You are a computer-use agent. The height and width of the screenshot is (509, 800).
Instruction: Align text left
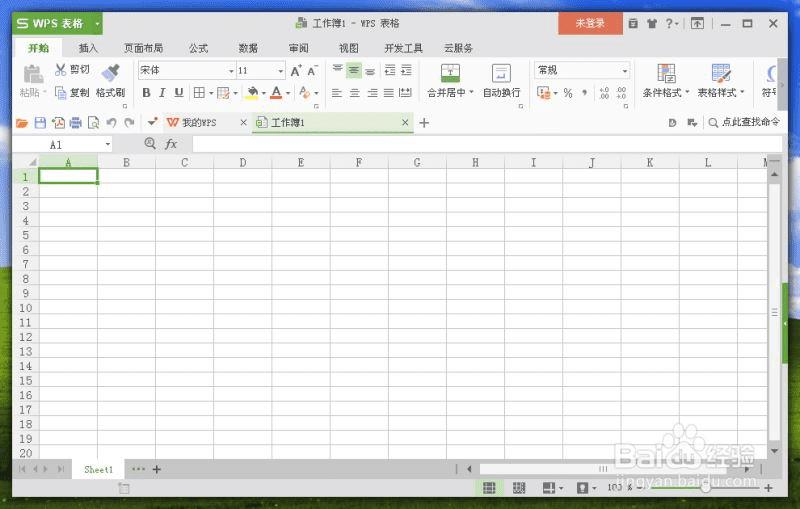pos(336,92)
